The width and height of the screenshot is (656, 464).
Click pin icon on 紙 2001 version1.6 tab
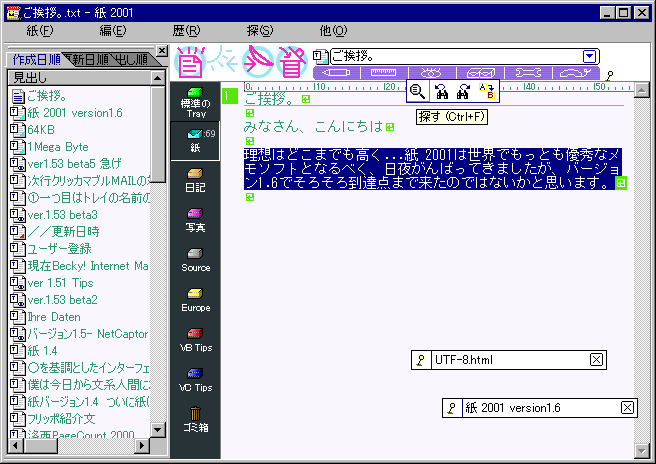(452, 408)
